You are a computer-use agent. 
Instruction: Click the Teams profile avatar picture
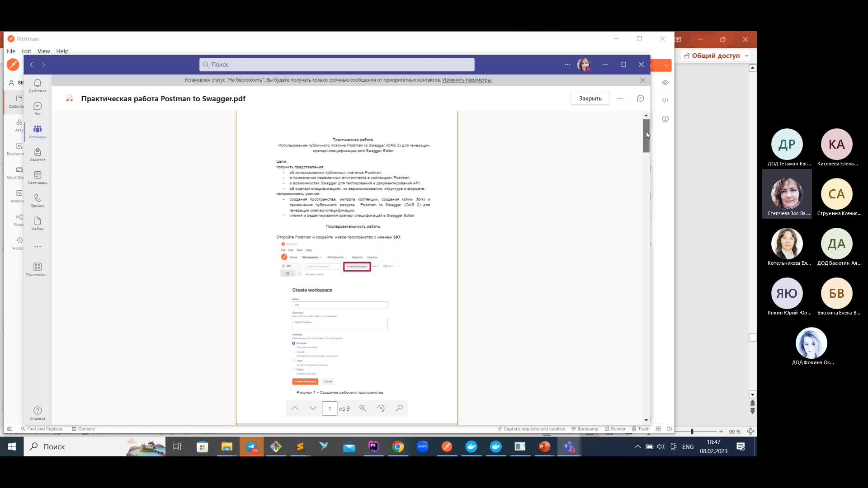(x=584, y=65)
